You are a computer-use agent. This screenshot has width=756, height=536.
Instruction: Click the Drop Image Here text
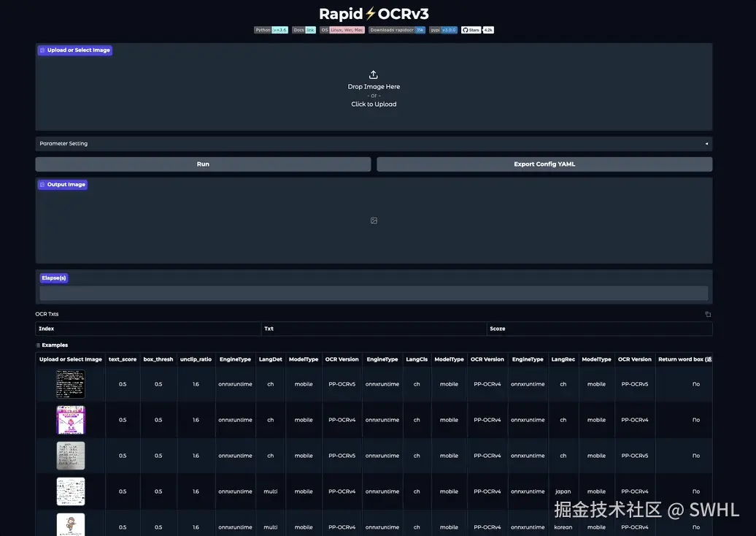(x=374, y=87)
